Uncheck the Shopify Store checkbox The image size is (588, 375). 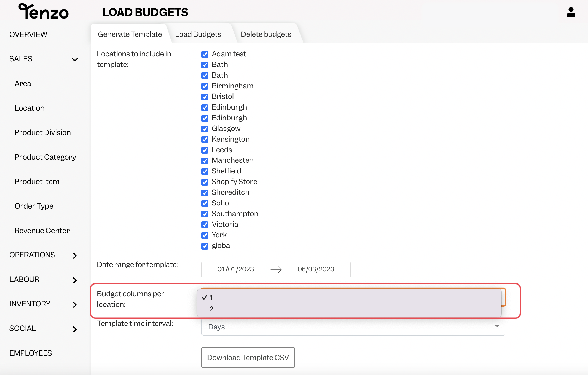tap(205, 182)
